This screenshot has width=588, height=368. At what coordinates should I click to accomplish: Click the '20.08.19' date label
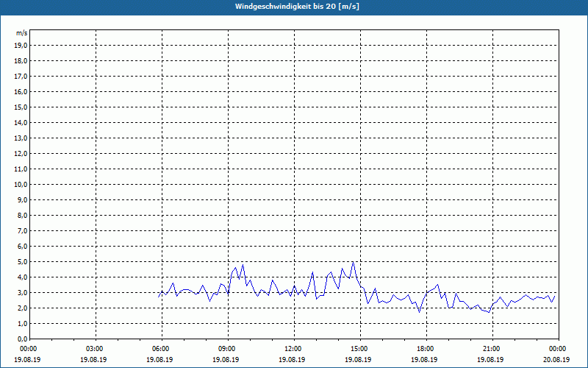coord(556,359)
